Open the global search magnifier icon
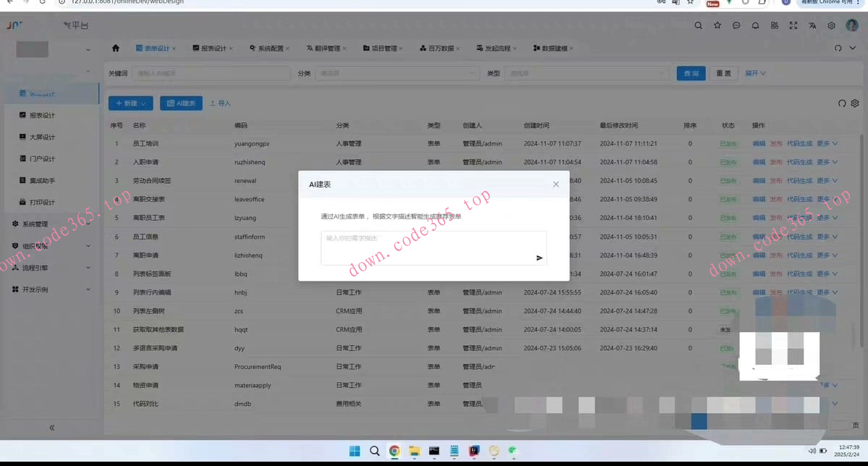The height and width of the screenshot is (466, 868). coord(698,25)
